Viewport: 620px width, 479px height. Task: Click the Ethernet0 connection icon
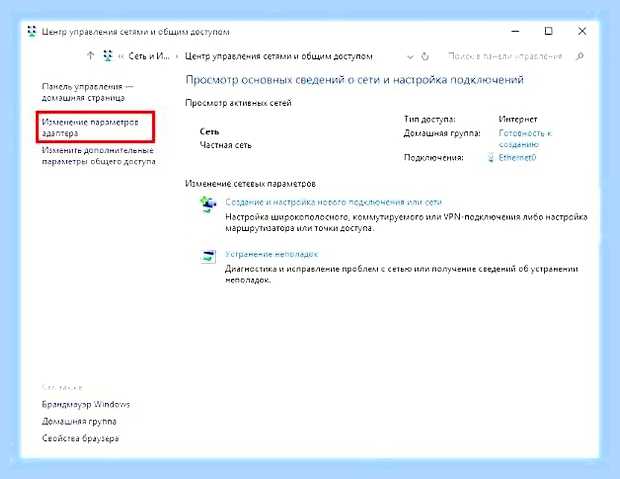(491, 158)
